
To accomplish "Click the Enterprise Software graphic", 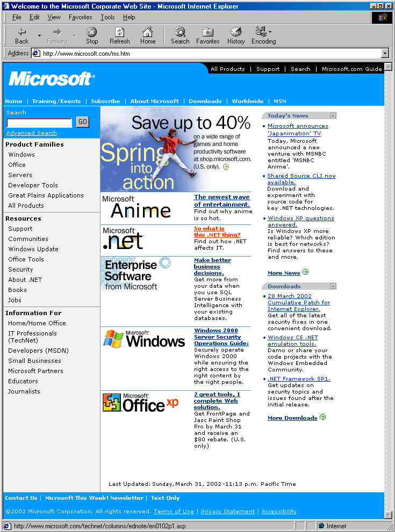I will coord(136,274).
